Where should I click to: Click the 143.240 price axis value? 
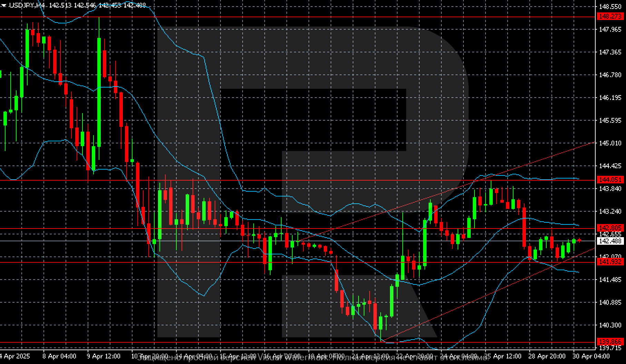610,211
